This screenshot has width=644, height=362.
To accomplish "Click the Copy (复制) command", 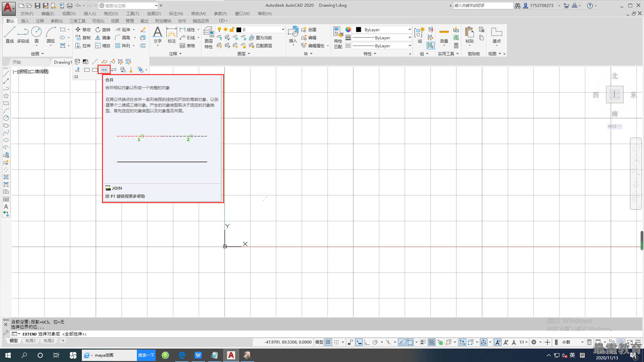I will 83,38.
